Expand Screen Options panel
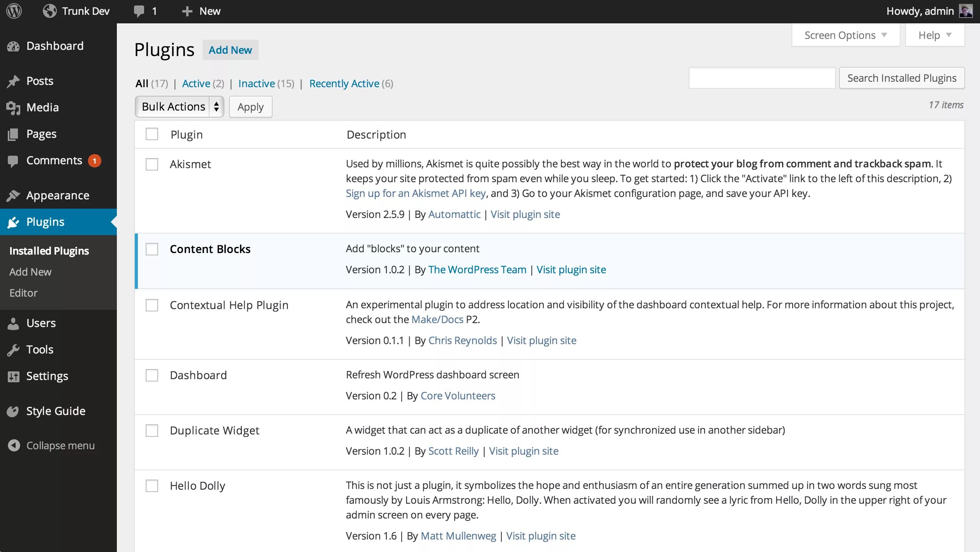980x552 pixels. click(x=845, y=35)
